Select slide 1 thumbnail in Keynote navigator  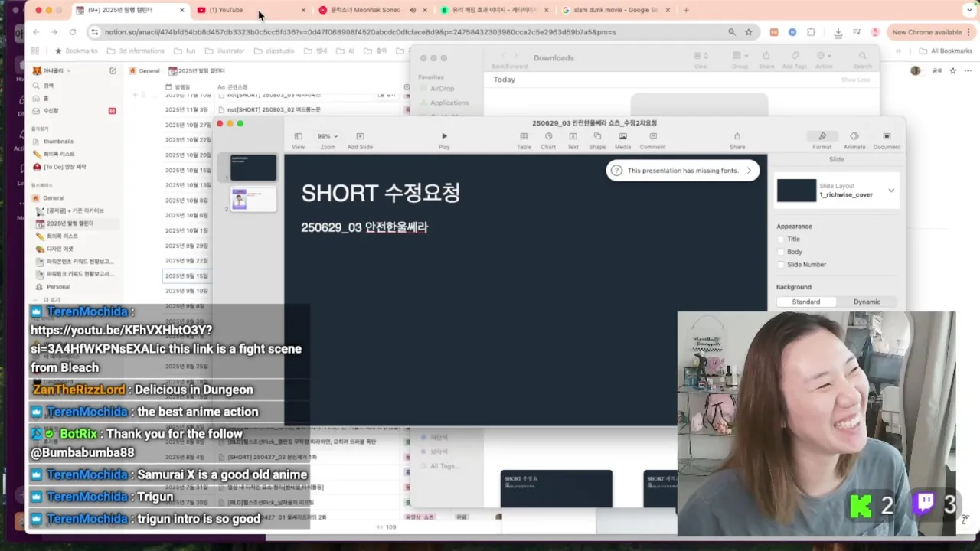point(253,168)
